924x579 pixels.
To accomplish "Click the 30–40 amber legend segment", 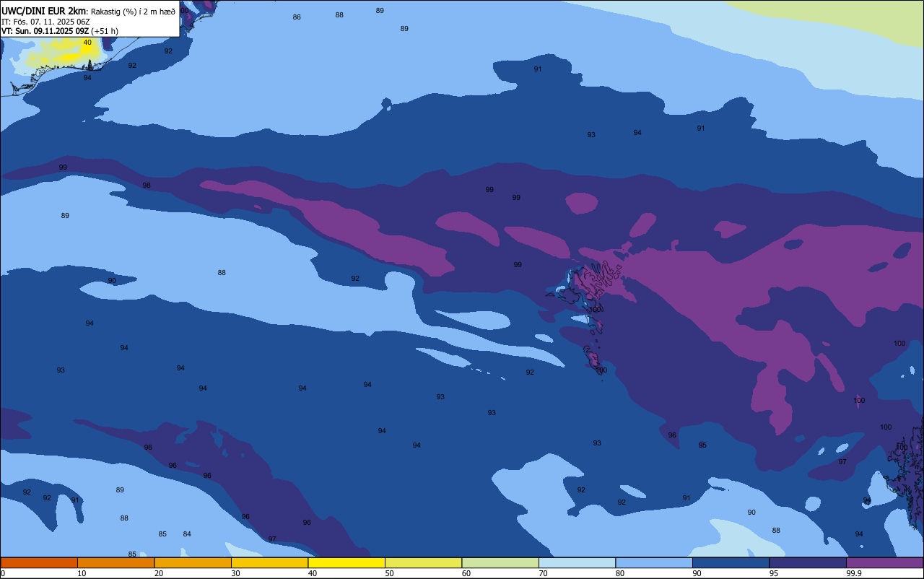I will pyautogui.click(x=269, y=562).
